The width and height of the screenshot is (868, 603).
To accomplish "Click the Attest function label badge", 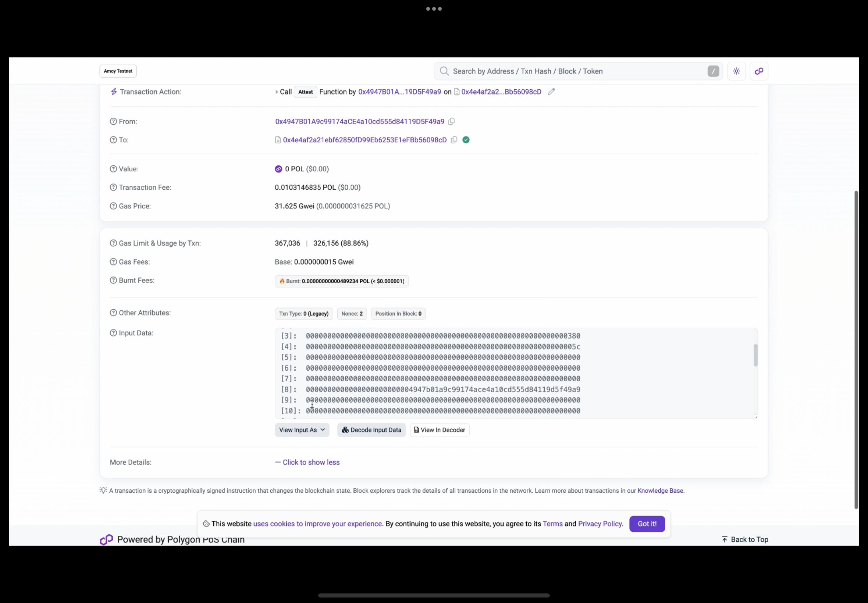I will point(305,92).
